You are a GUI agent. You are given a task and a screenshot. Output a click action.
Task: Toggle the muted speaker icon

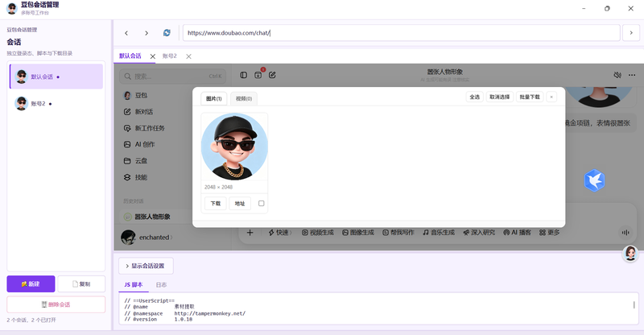click(x=617, y=75)
